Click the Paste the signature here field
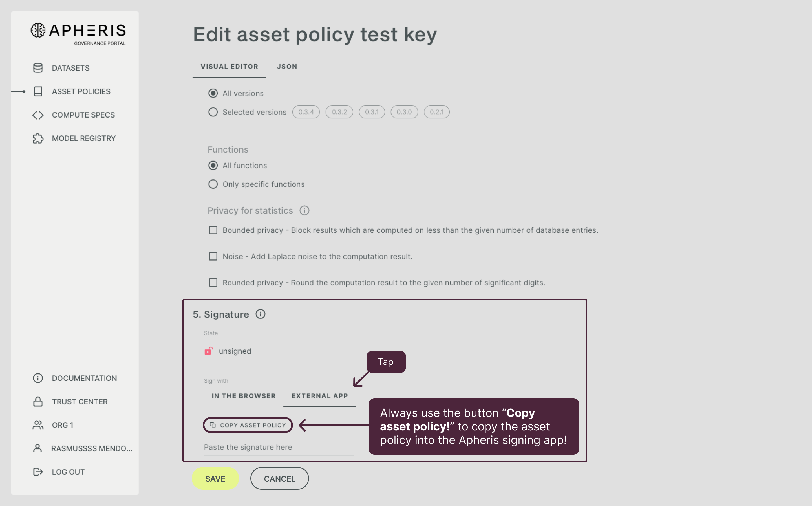 (x=279, y=447)
